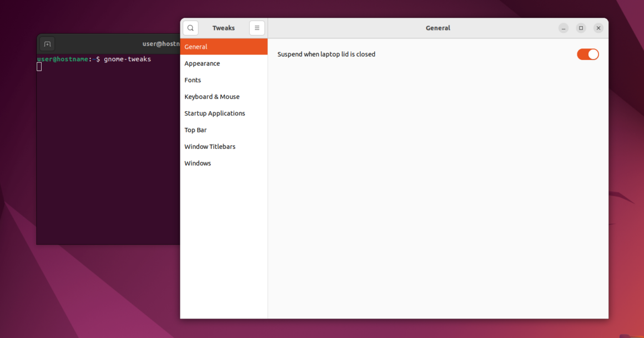The width and height of the screenshot is (644, 338).
Task: Open the Tweaks hamburger menu
Action: coord(256,27)
